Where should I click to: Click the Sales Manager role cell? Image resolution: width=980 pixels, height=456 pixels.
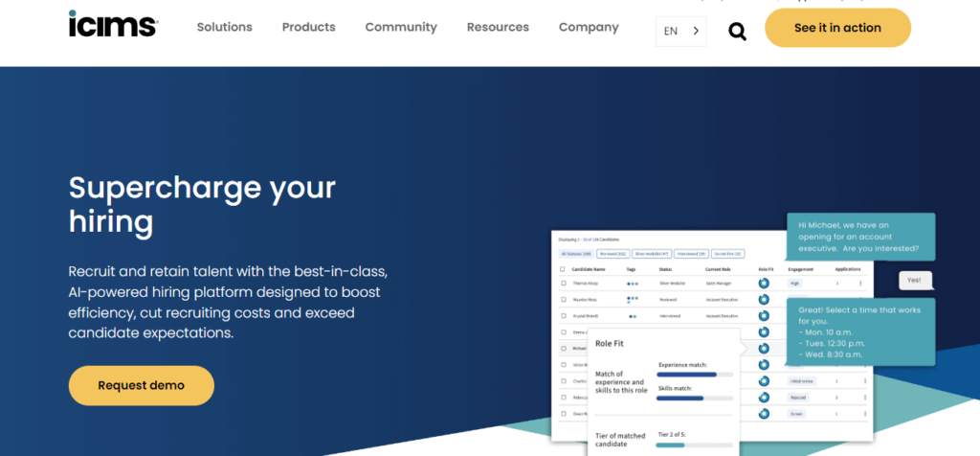click(x=719, y=284)
